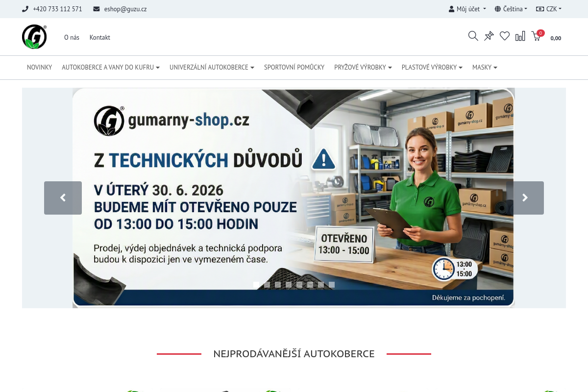Go to next banner slide arrow
The width and height of the screenshot is (588, 392).
[525, 198]
